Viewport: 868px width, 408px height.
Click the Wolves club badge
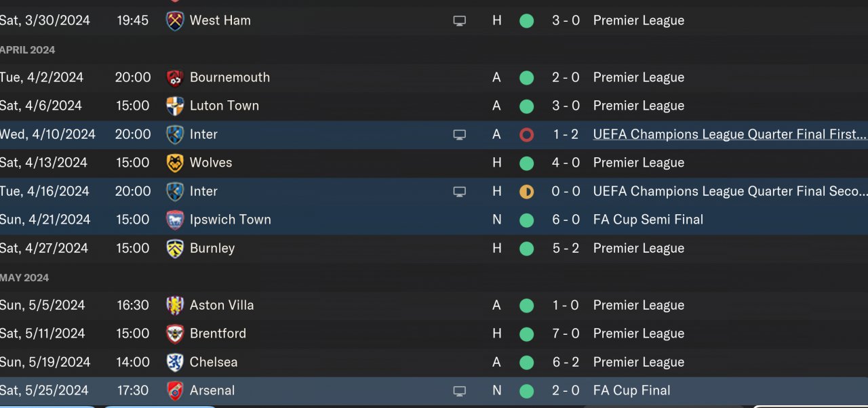[175, 163]
